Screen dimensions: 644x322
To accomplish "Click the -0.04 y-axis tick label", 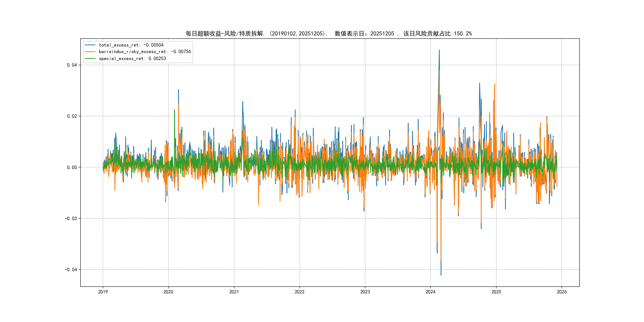I will [71, 270].
